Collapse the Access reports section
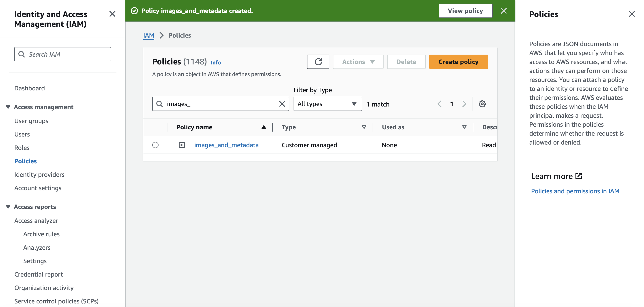Image resolution: width=644 pixels, height=307 pixels. pyautogui.click(x=8, y=207)
